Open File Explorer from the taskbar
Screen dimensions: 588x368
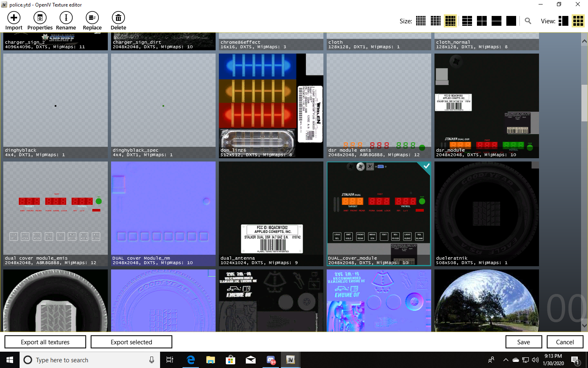(x=211, y=360)
